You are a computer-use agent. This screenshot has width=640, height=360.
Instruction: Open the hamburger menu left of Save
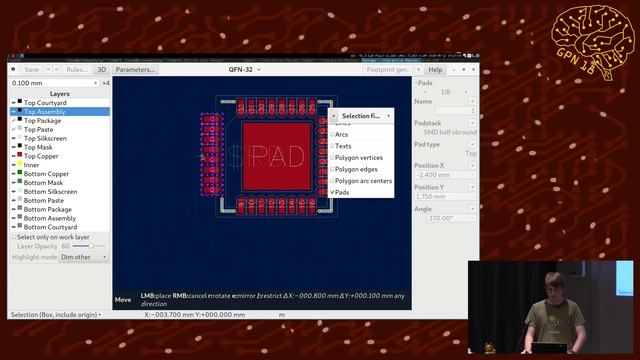(x=13, y=69)
